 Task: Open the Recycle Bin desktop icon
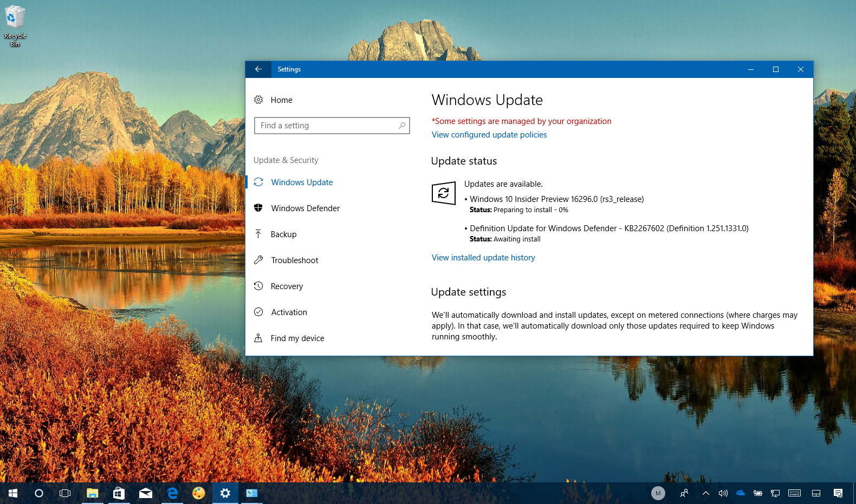tap(15, 26)
